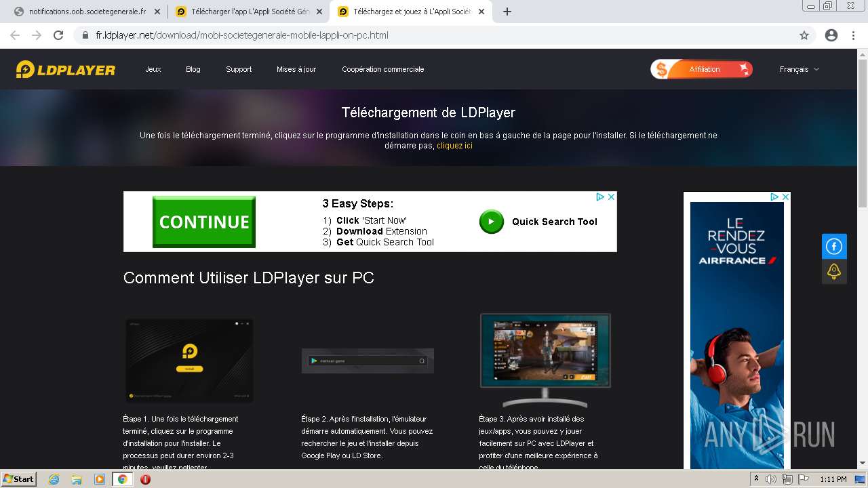Image resolution: width=868 pixels, height=488 pixels.
Task: Close the Télécharger l'app tab
Action: pos(320,12)
